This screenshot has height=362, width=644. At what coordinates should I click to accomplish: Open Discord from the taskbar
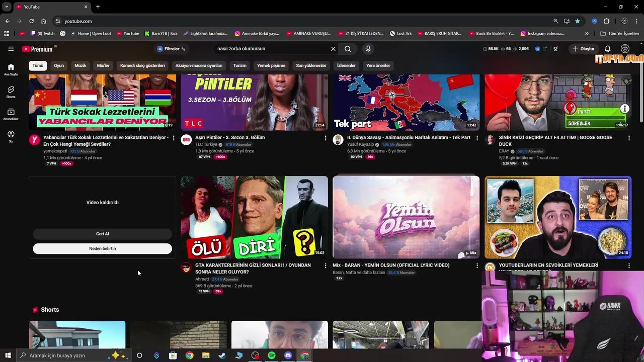click(288, 355)
